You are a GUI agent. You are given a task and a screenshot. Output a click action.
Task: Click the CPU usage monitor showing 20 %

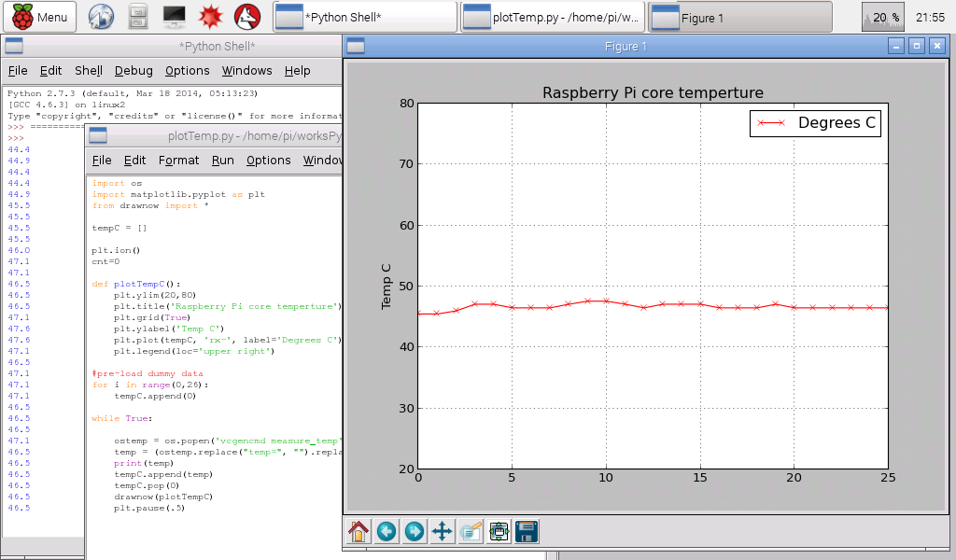click(x=883, y=17)
